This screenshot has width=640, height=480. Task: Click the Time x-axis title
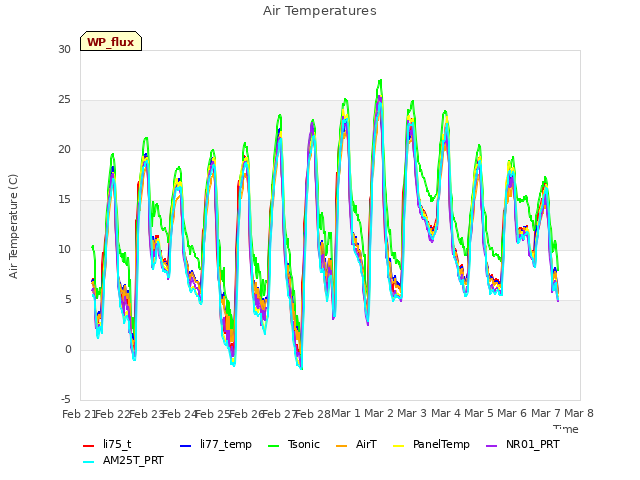tap(566, 429)
